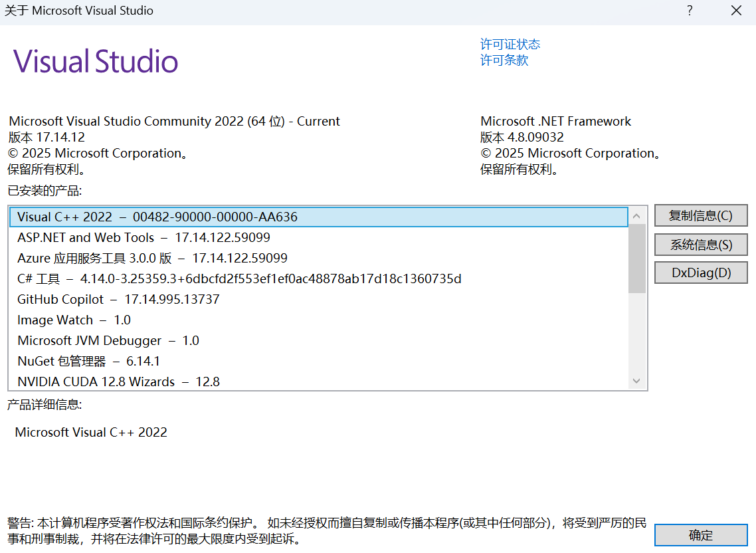756x553 pixels.
Task: Select GitHub Copilot in installed products
Action: [x=118, y=299]
